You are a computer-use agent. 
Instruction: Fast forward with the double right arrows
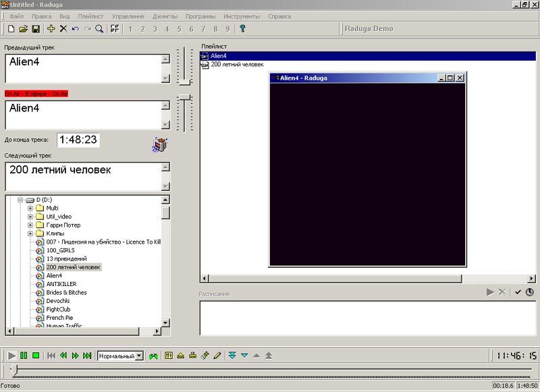coord(76,356)
